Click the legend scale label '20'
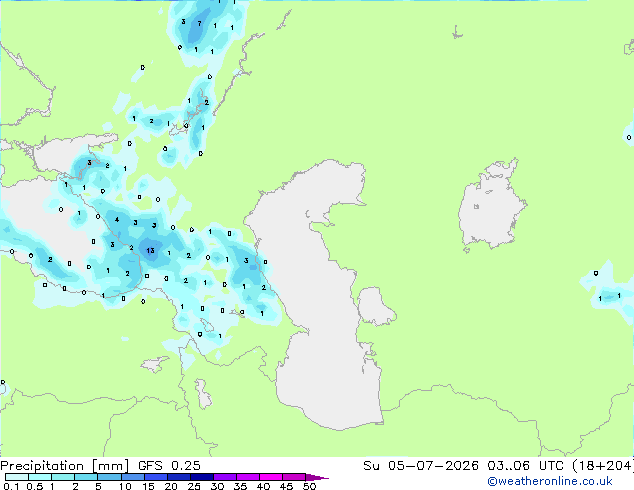This screenshot has height=490, width=634. click(171, 486)
